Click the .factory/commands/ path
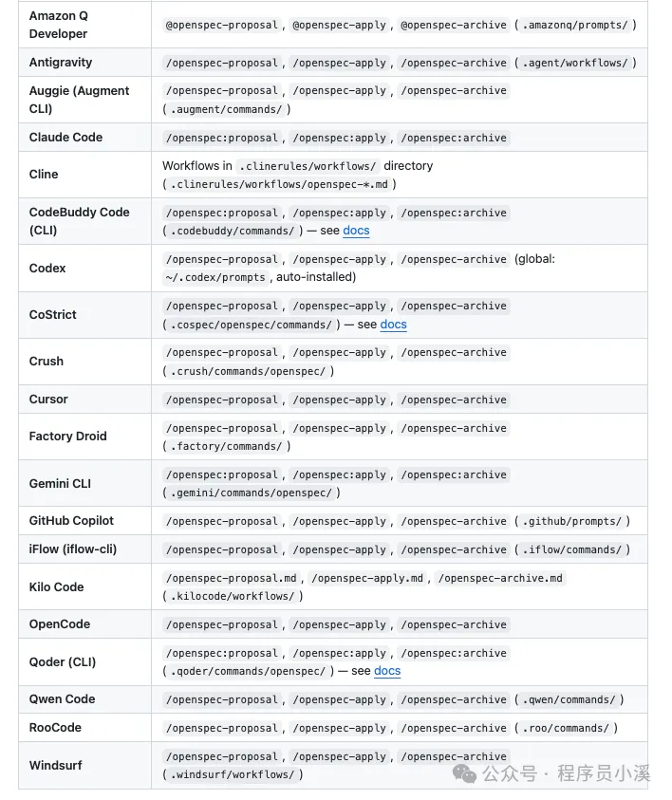 pyautogui.click(x=226, y=446)
